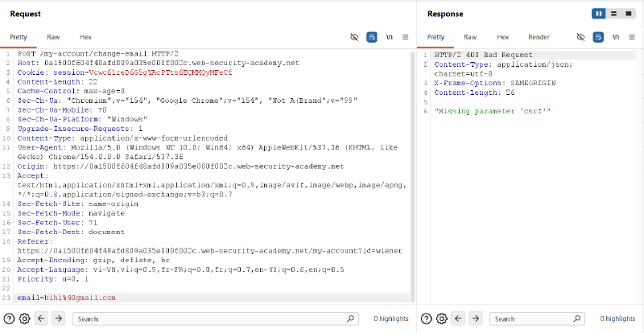Image resolution: width=644 pixels, height=333 pixels.
Task: Select the Request Pretty tab
Action: tap(19, 37)
